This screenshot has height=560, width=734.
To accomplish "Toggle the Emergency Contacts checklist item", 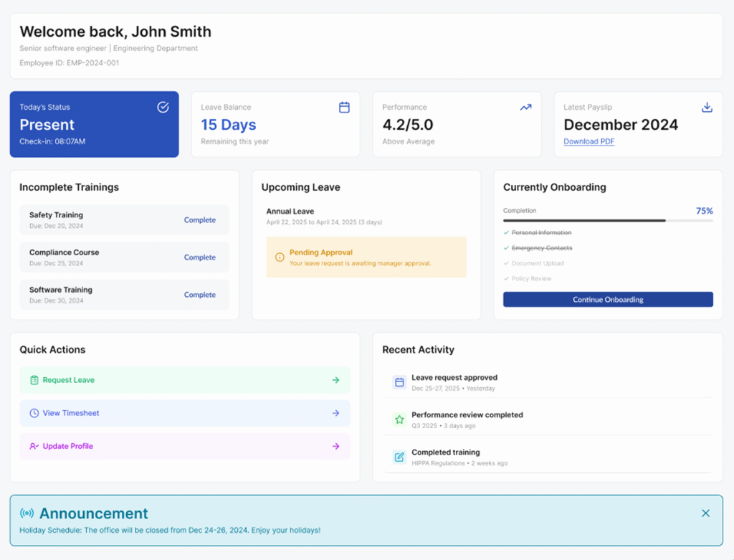I will pos(506,248).
